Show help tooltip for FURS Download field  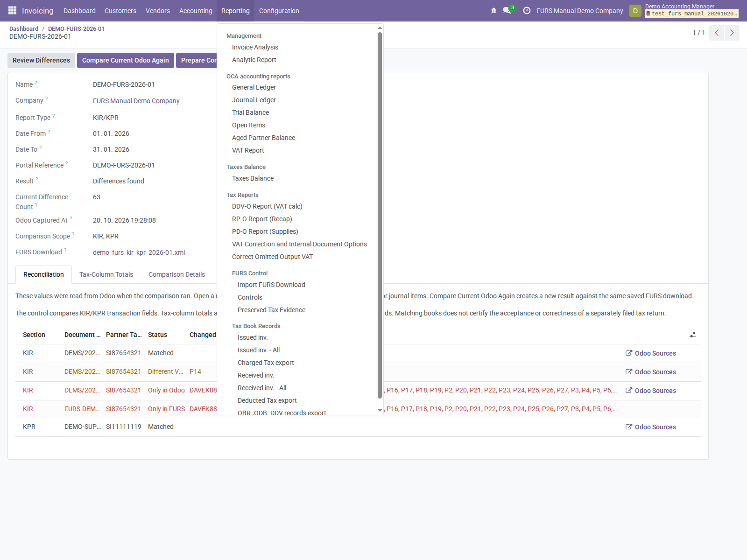pyautogui.click(x=65, y=250)
